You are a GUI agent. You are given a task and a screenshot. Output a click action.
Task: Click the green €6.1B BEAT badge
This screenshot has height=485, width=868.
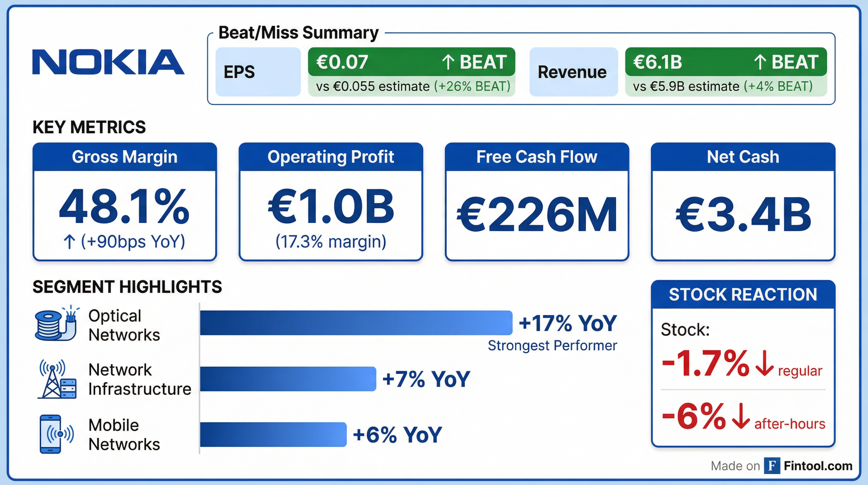point(725,62)
